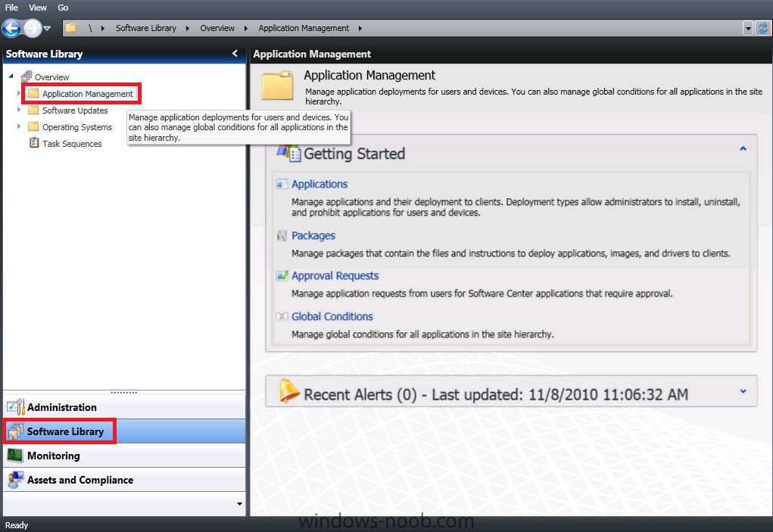Select Task Sequences tree item

72,144
